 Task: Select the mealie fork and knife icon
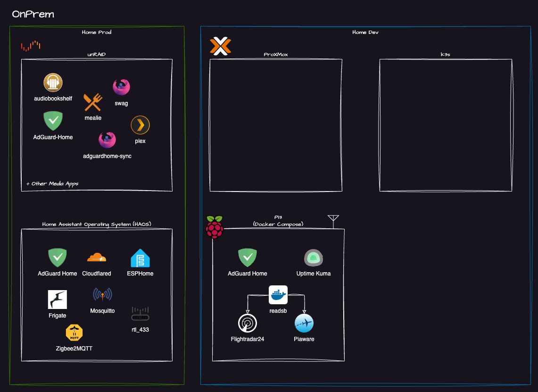93,102
